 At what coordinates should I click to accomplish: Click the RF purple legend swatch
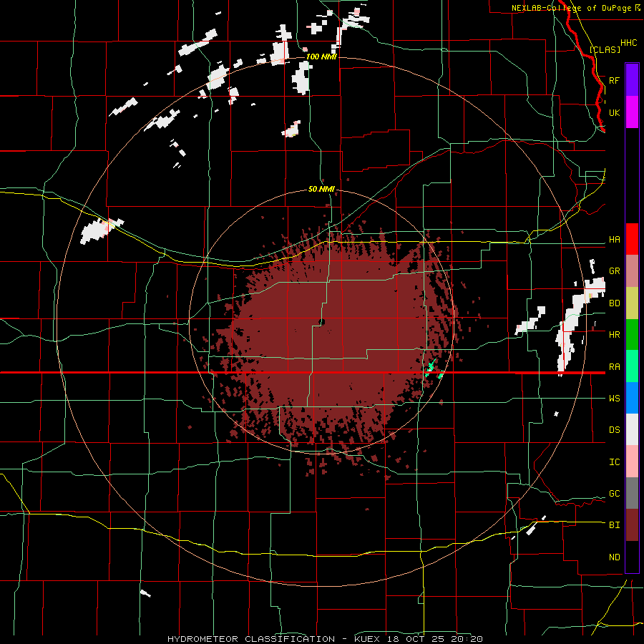[x=632, y=79]
